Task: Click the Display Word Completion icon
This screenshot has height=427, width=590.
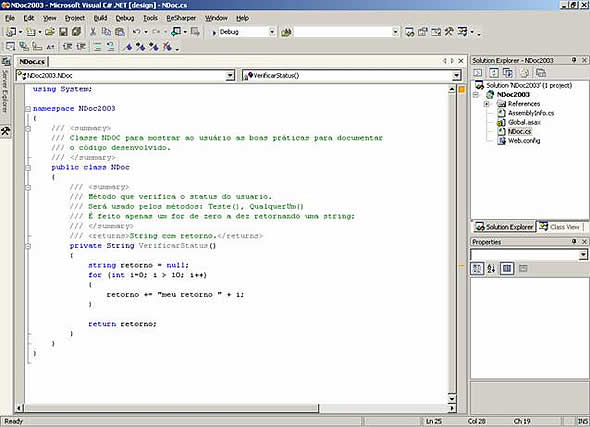Action: (50, 47)
